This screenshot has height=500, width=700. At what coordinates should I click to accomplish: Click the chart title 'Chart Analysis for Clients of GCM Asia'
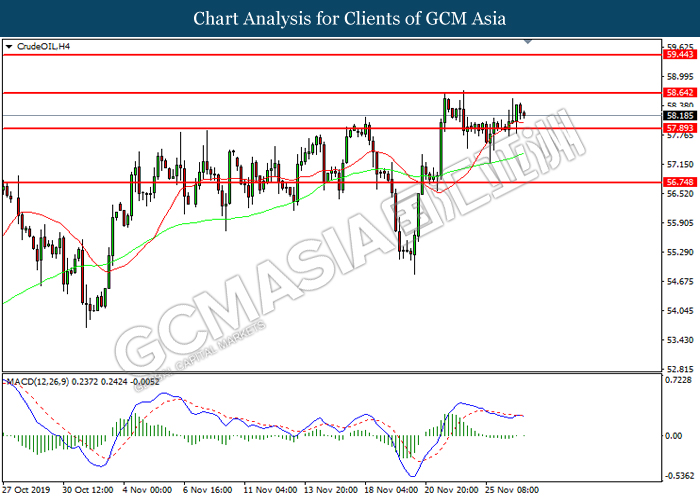click(x=349, y=19)
